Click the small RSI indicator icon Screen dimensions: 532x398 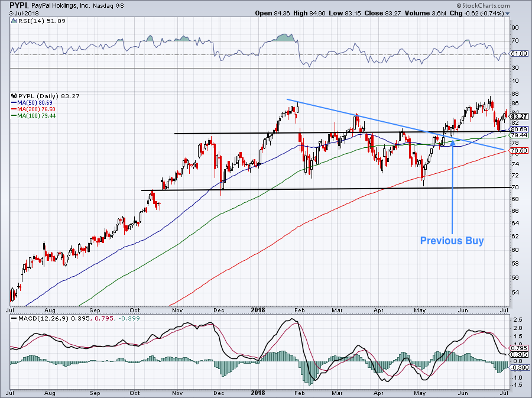pyautogui.click(x=14, y=21)
